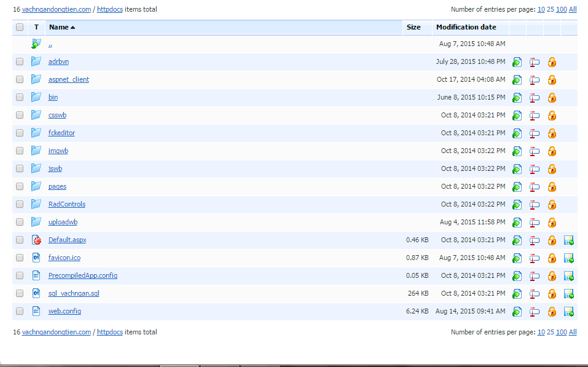Check the box next to aspnet_client folder
588x367 pixels.
20,79
